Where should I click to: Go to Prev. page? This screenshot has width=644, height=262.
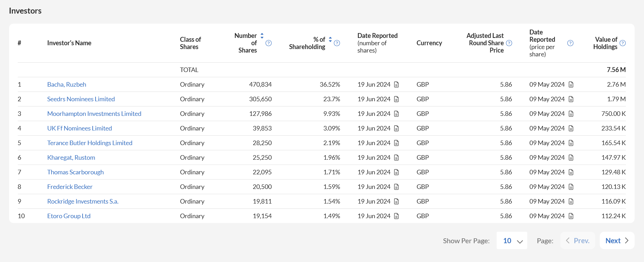(577, 240)
